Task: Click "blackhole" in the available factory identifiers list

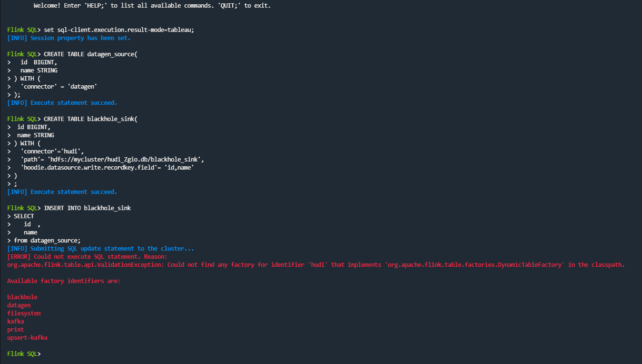Action: (x=22, y=297)
